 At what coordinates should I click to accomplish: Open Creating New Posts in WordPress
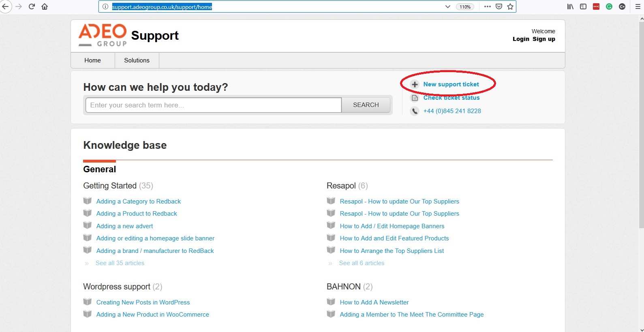143,302
